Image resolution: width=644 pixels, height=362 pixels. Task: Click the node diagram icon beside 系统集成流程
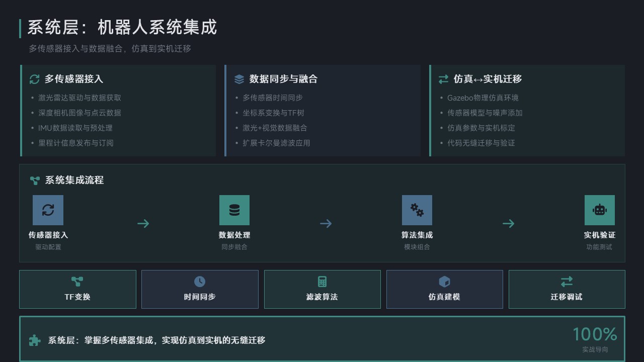pos(35,180)
